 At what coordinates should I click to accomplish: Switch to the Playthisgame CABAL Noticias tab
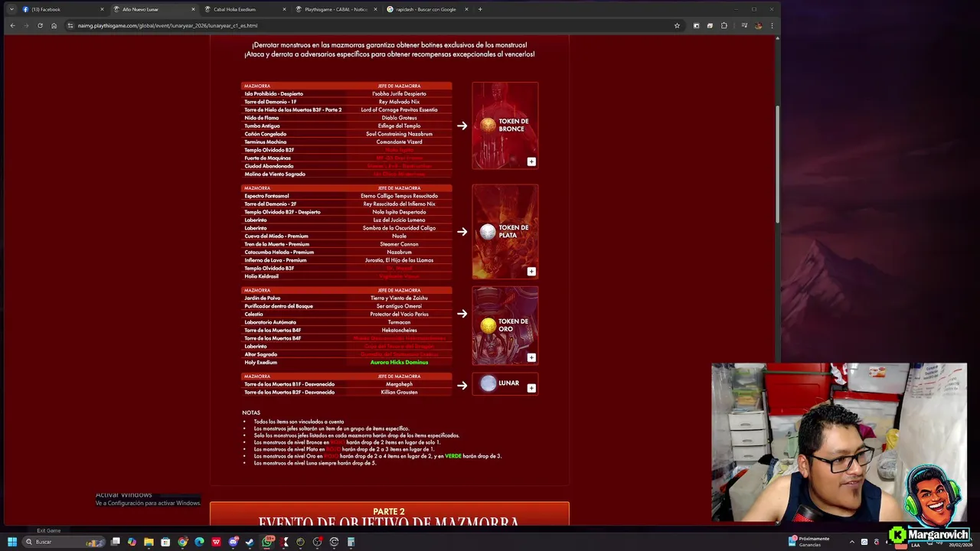pos(335,9)
